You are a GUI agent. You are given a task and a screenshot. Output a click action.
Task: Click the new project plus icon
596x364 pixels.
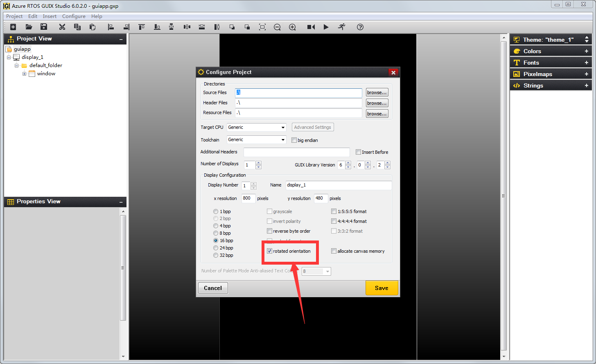coord(13,27)
